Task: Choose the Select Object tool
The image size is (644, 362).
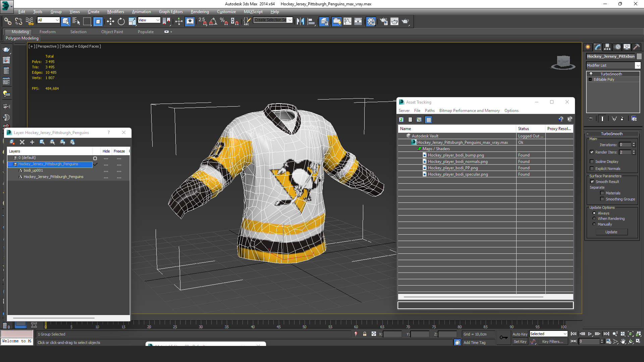Action: pos(65,21)
